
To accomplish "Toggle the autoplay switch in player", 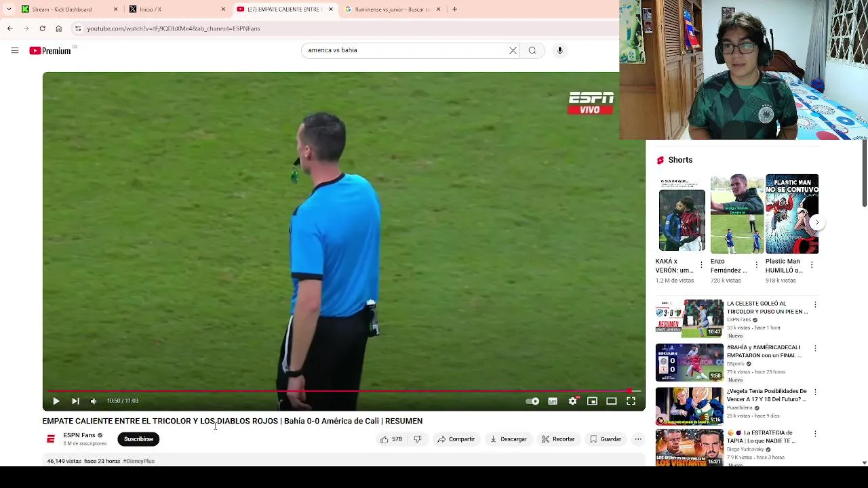I will pos(532,401).
